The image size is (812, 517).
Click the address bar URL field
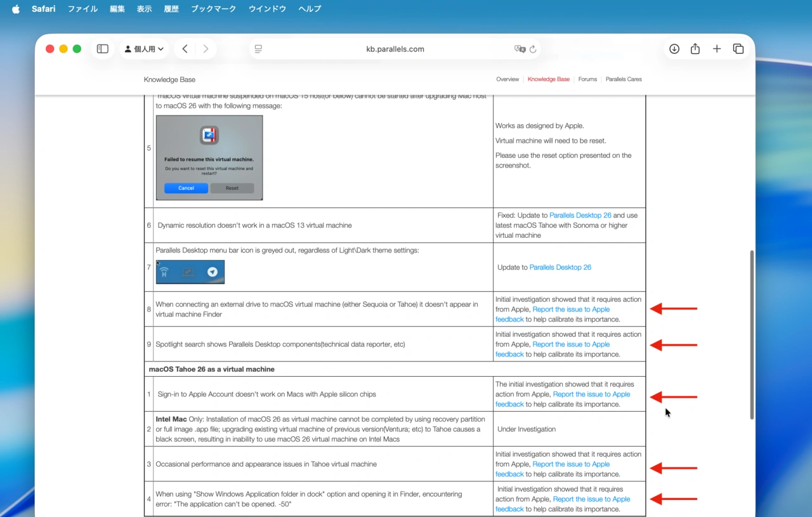click(394, 48)
